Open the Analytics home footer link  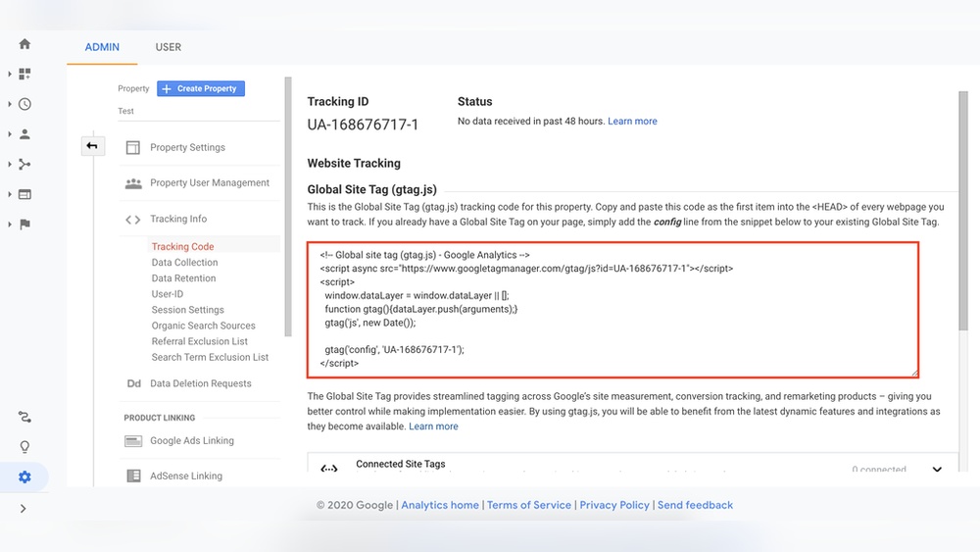click(x=439, y=505)
